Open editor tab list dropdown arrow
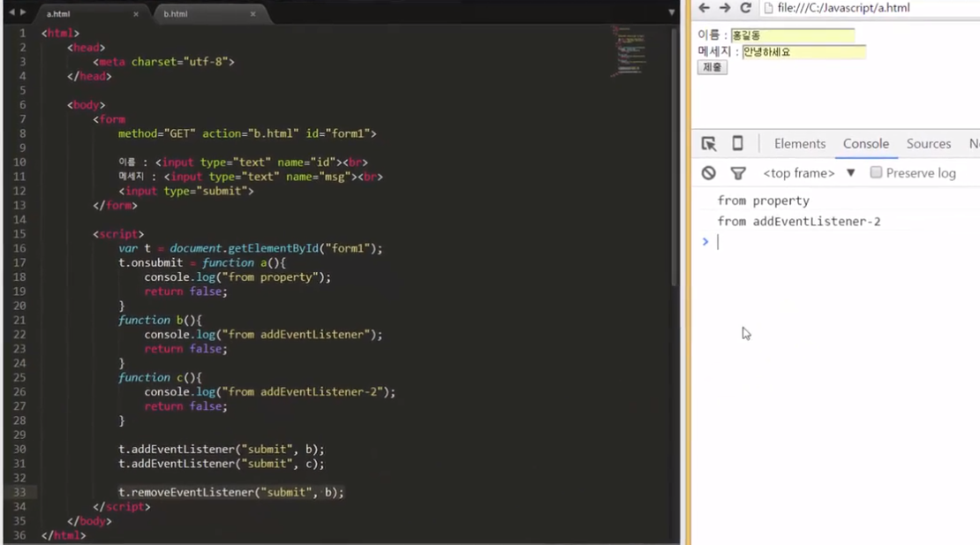 pyautogui.click(x=671, y=12)
